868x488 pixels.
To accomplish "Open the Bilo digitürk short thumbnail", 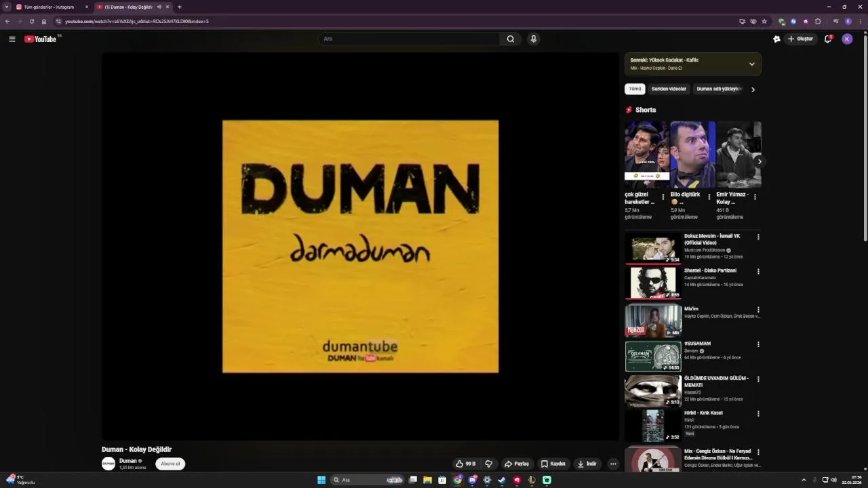I will (x=692, y=155).
